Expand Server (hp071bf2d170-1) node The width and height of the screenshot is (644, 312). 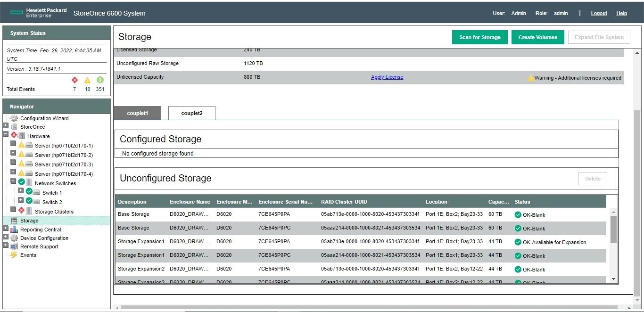(x=13, y=143)
